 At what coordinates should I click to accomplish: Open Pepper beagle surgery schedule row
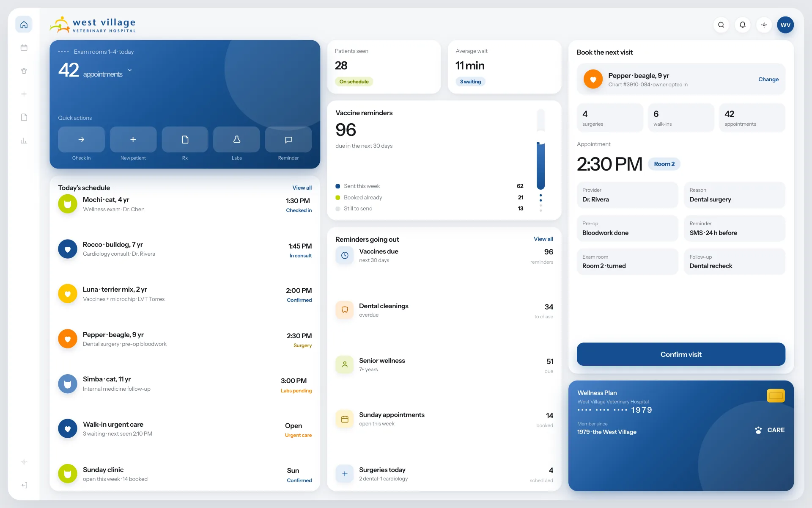[185, 339]
